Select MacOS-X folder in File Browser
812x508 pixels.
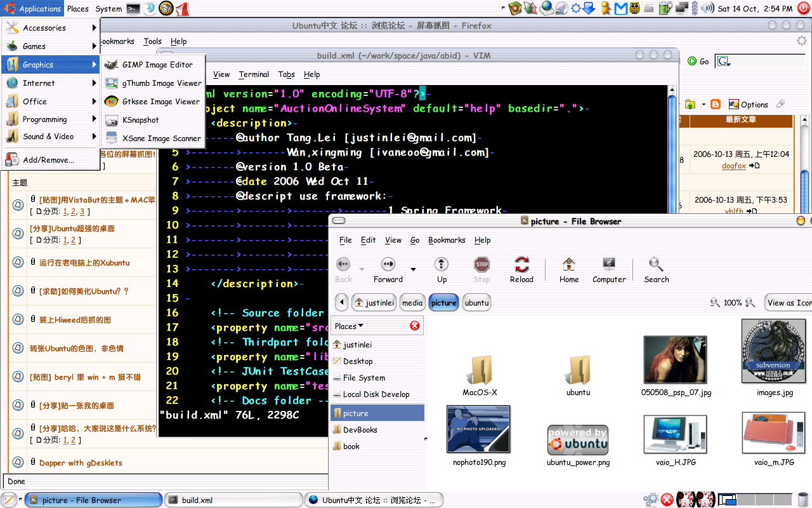point(480,376)
